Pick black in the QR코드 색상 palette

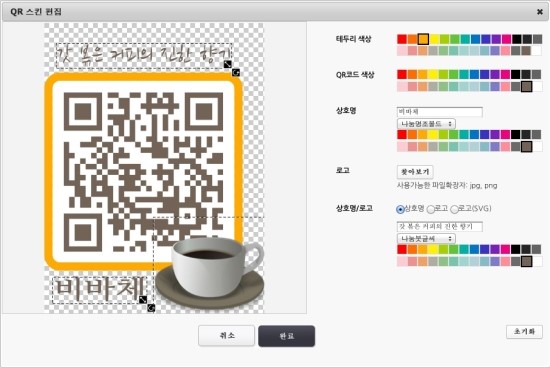515,74
